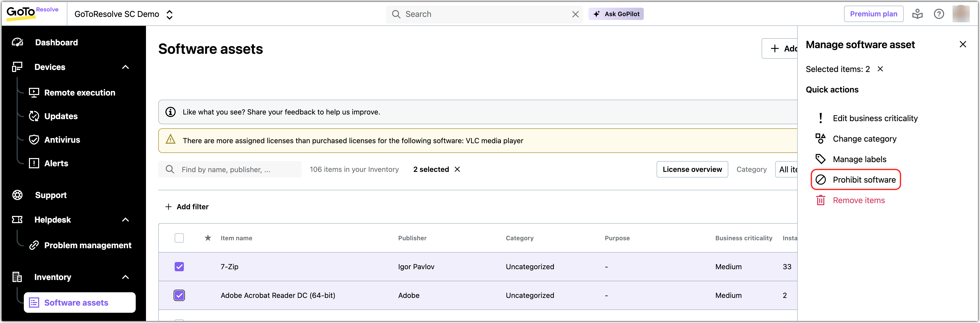Click the Add button near title
Viewport: 980px width, 323px height.
coord(779,48)
